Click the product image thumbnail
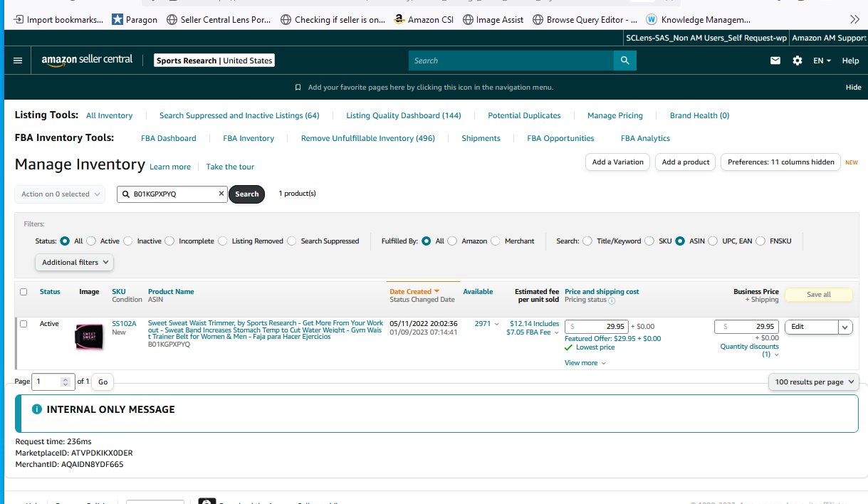This screenshot has width=868, height=504. (x=89, y=337)
